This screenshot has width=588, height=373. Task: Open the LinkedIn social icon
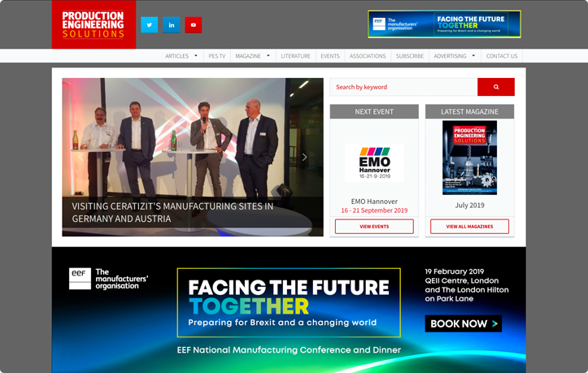point(172,24)
